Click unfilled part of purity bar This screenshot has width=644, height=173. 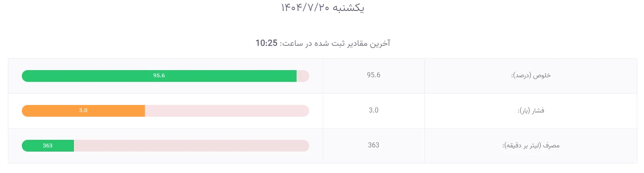tap(303, 76)
